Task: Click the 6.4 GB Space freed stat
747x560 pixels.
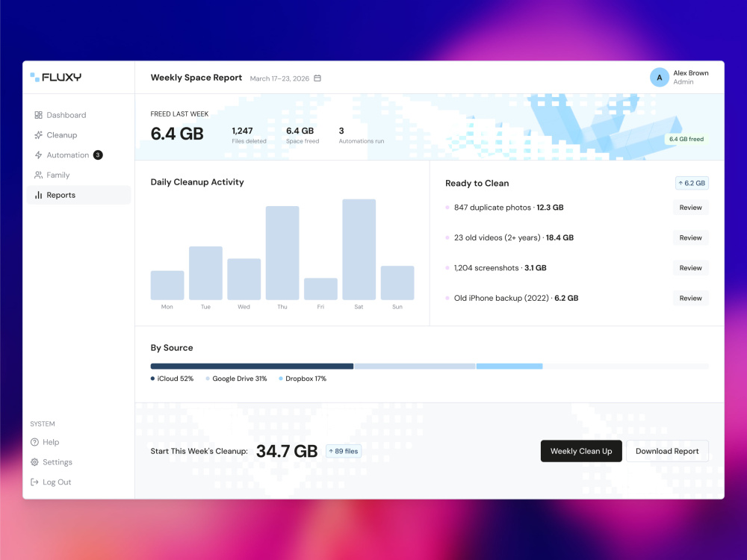Action: pyautogui.click(x=303, y=135)
